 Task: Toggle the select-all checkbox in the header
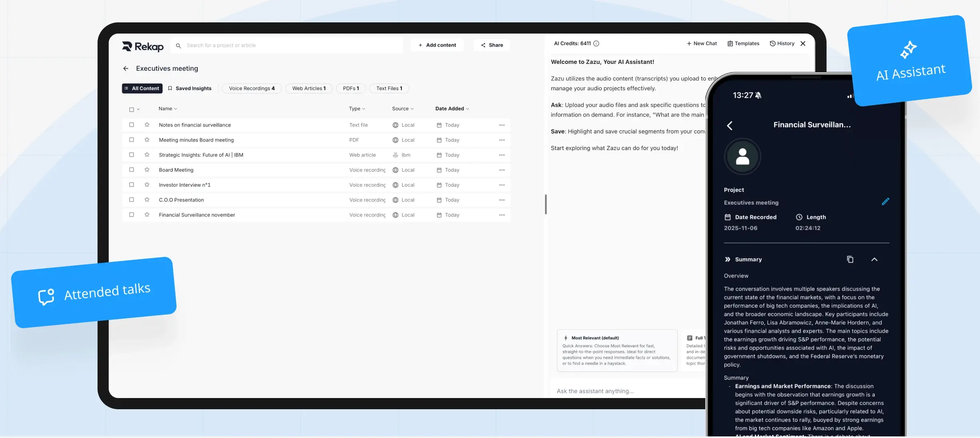click(x=132, y=109)
